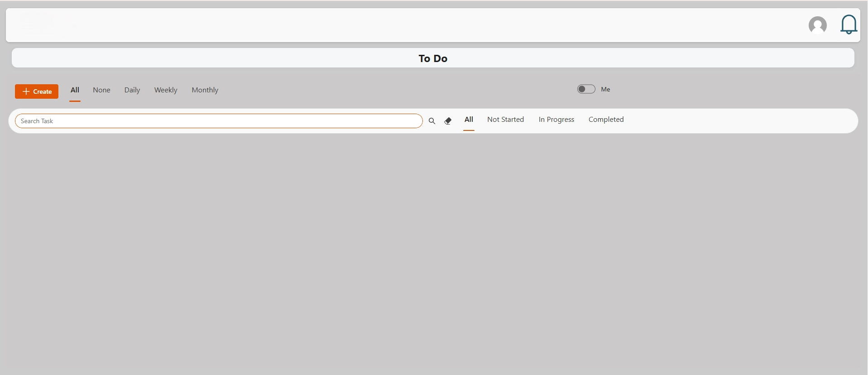Viewport: 868px width, 375px height.
Task: View Completed tasks
Action: 606,120
